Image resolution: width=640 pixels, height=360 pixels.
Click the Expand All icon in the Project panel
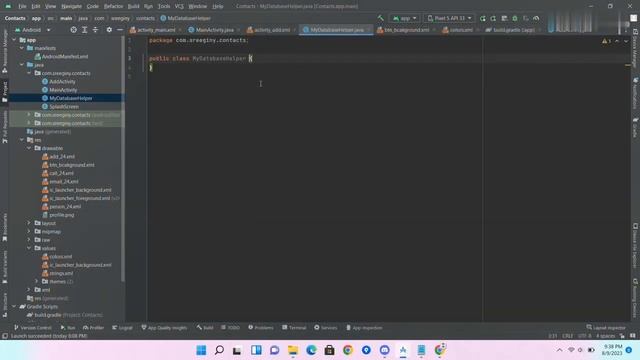[x=84, y=30]
